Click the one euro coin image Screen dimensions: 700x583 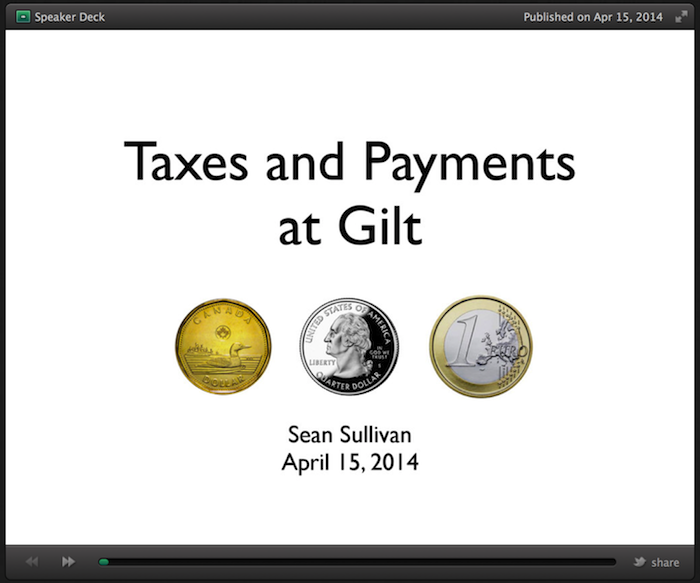[x=481, y=346]
